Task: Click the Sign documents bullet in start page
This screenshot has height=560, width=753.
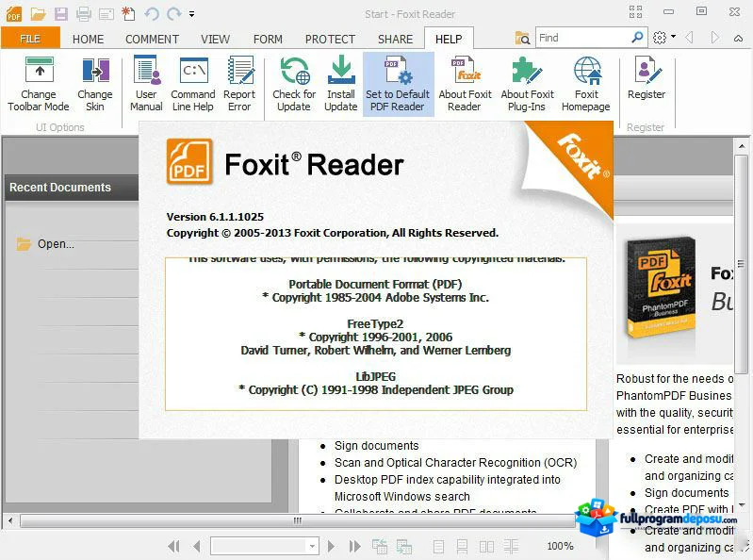Action: 377,446
